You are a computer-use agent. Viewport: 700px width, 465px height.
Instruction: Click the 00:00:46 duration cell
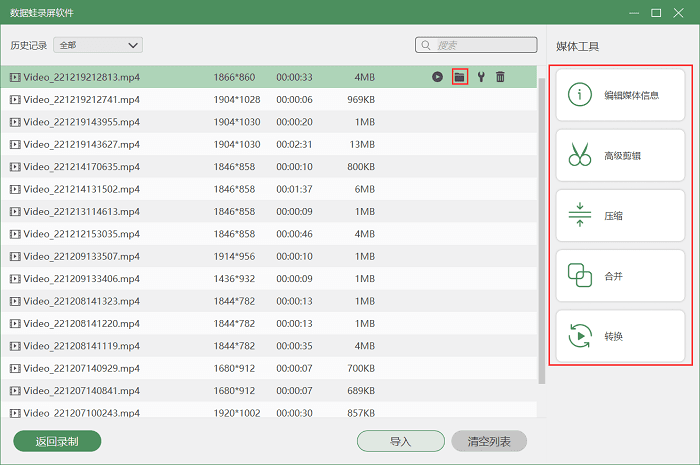pyautogui.click(x=294, y=234)
